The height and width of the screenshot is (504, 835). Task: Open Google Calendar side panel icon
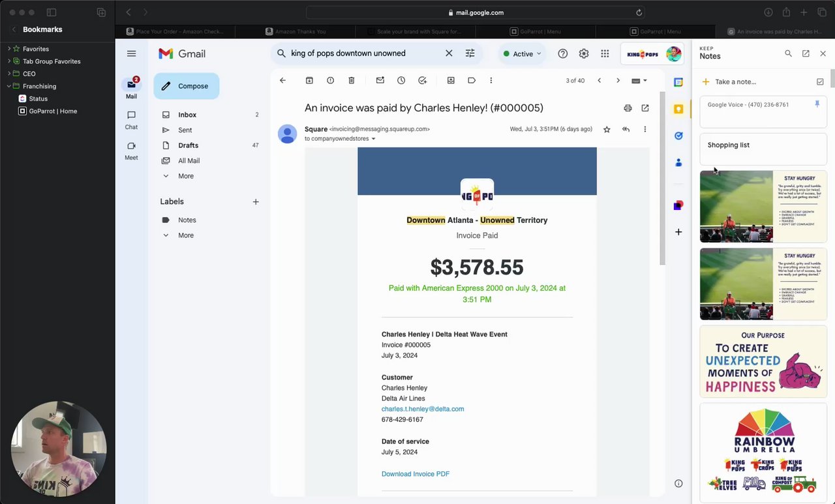click(x=678, y=82)
